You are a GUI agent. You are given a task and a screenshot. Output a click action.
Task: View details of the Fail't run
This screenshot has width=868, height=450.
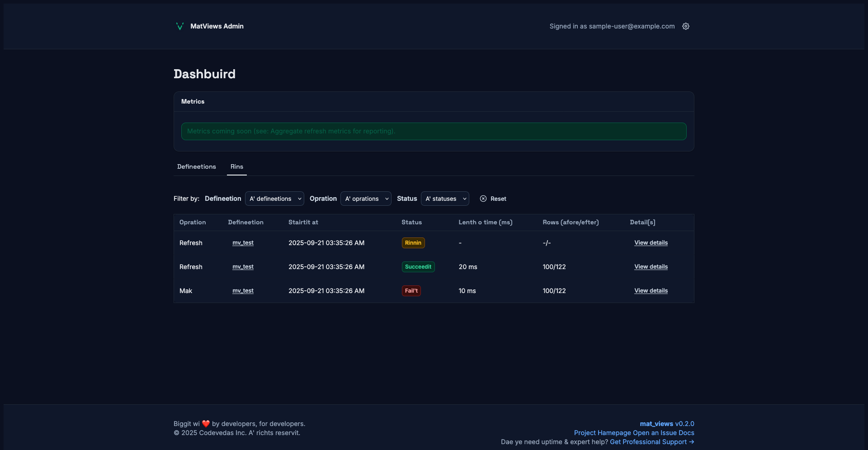tap(651, 291)
